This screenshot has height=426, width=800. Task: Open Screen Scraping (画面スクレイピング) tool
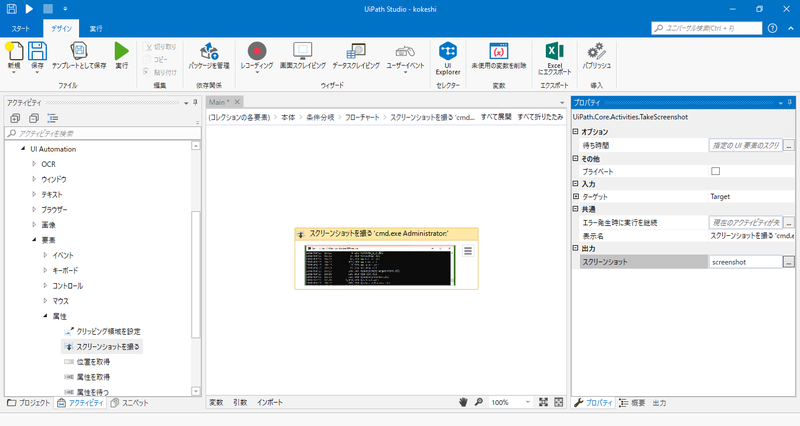[x=303, y=51]
